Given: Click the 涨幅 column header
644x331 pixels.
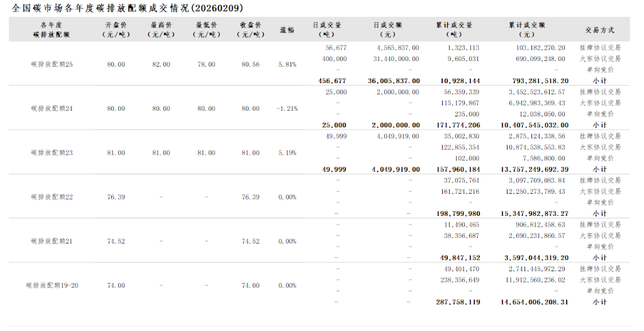Looking at the screenshot, I should pyautogui.click(x=287, y=30).
